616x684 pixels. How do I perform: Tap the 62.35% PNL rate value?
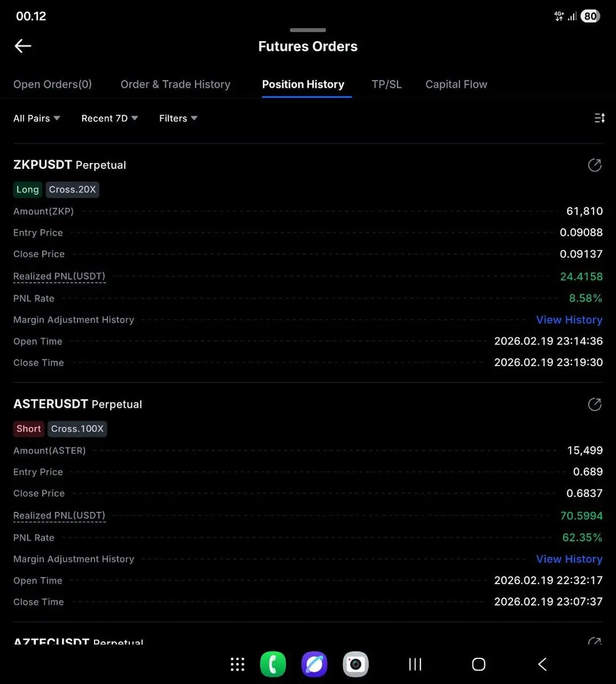point(582,538)
